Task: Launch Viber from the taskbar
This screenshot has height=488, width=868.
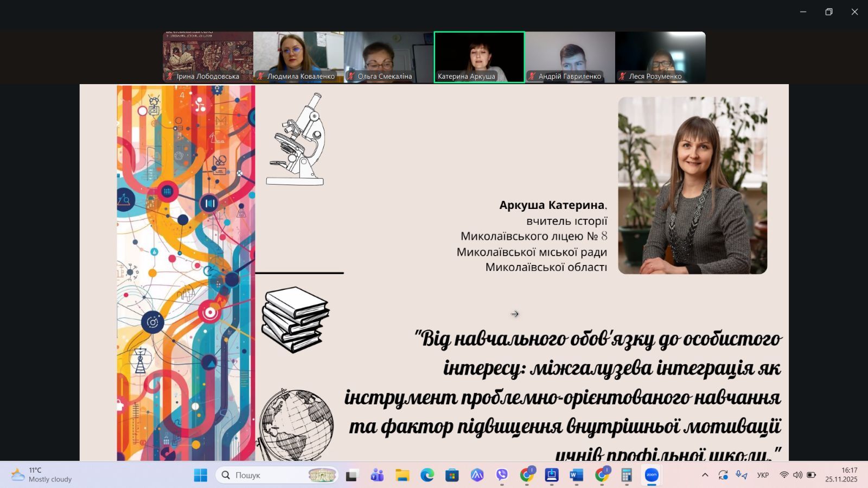Action: [502, 475]
